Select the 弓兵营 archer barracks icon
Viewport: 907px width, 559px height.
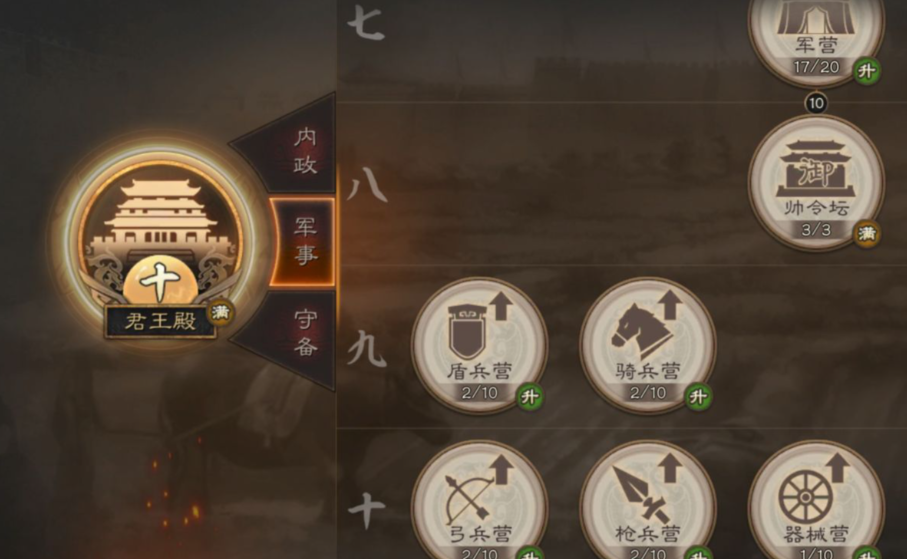tap(480, 500)
